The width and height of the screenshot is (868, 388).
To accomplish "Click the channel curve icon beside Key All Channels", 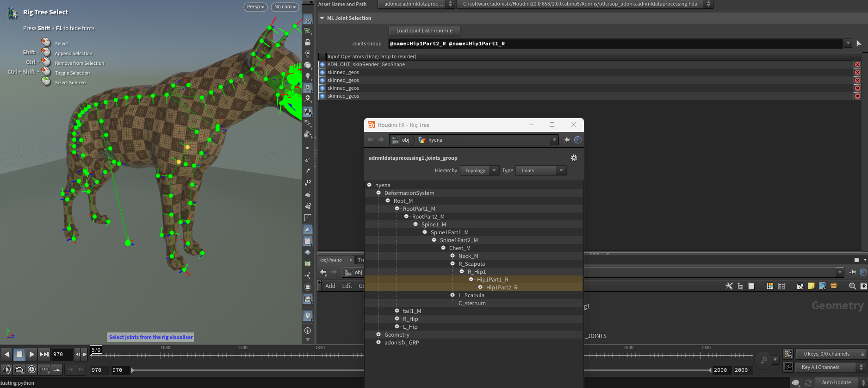I will [788, 367].
